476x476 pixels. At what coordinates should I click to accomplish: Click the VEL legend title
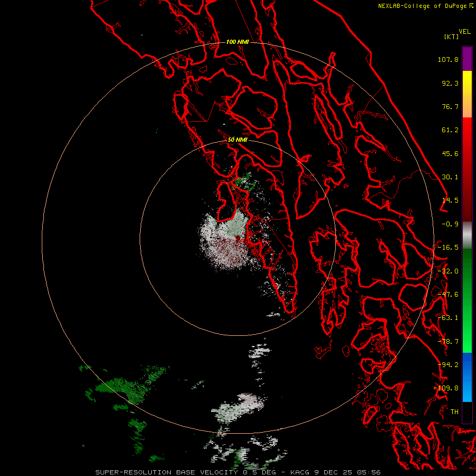click(x=464, y=32)
